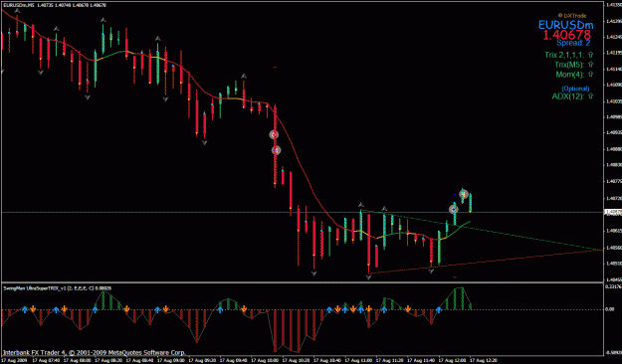Click the orange down arrow at 07:40 in the TRIX panel
622x364 pixels.
click(x=33, y=309)
